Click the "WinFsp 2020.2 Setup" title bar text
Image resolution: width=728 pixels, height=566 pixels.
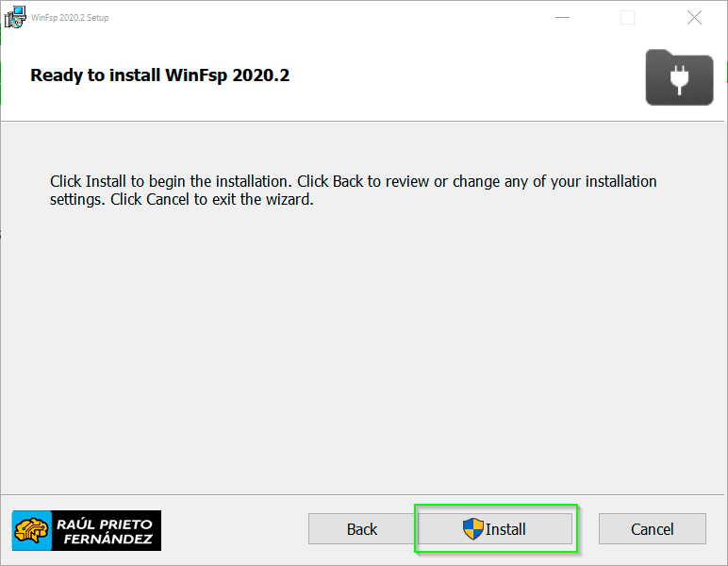(70, 18)
